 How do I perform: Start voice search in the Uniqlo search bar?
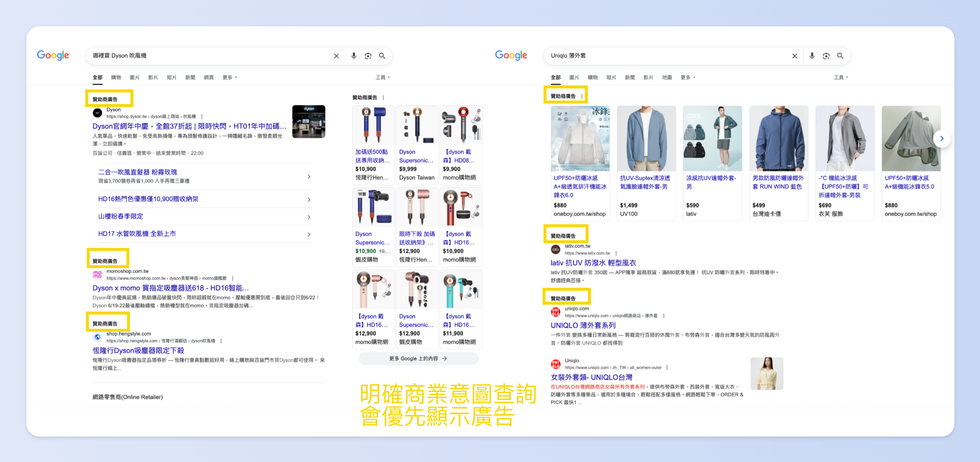812,56
